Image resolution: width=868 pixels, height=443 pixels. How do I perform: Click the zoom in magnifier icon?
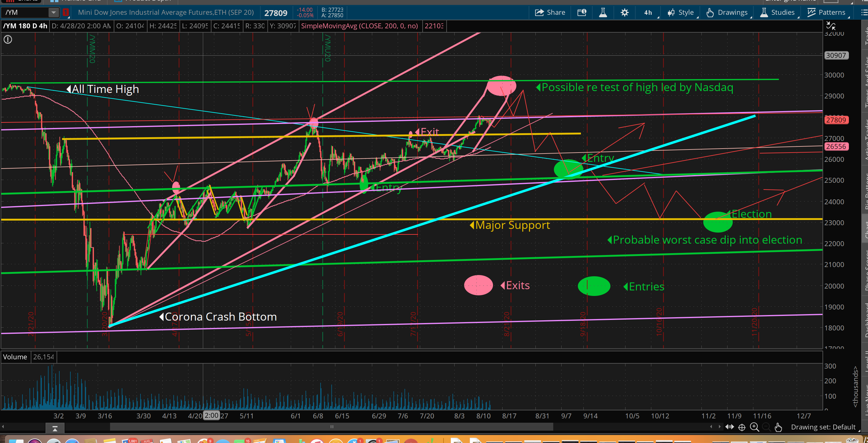754,427
